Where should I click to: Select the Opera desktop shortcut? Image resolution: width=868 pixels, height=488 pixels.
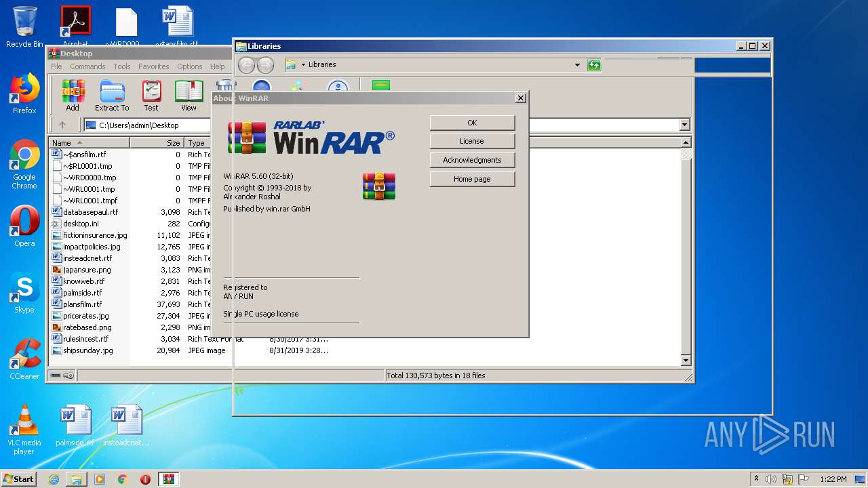pos(24,226)
